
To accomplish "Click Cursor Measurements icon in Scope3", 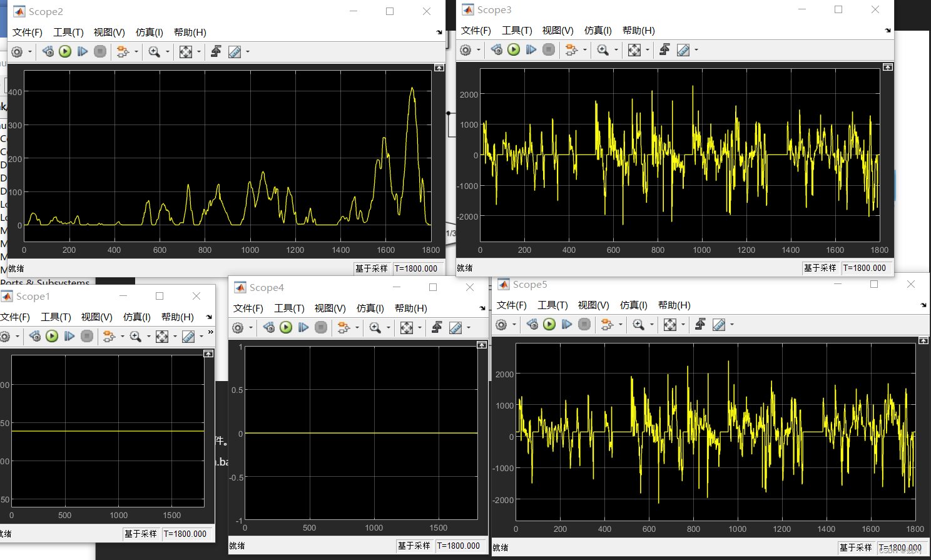I will [683, 50].
